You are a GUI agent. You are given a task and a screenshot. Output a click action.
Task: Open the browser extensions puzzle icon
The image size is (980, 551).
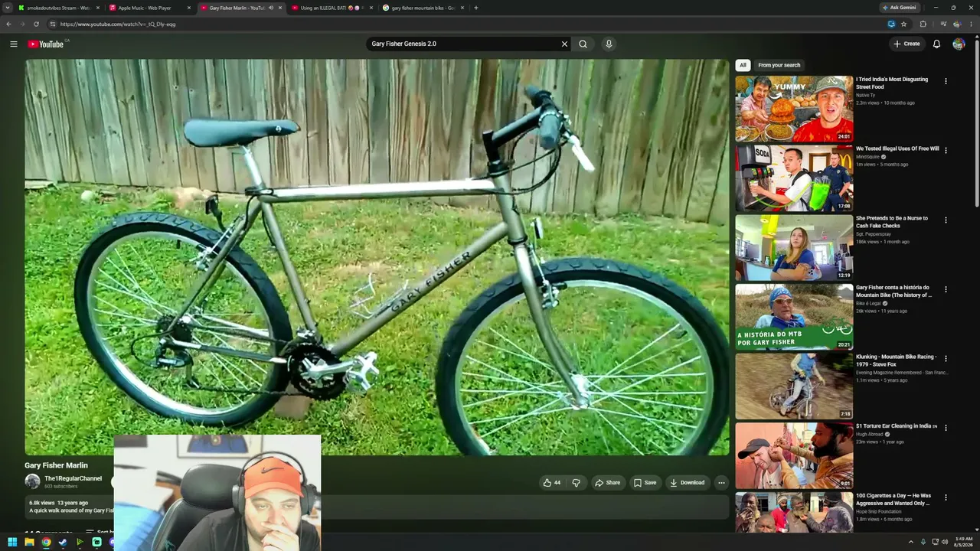[x=923, y=24]
